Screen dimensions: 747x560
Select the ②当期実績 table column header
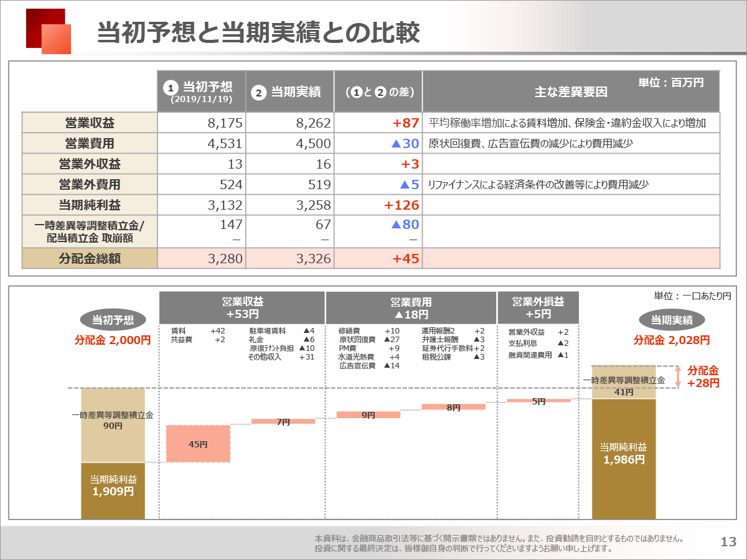point(290,91)
